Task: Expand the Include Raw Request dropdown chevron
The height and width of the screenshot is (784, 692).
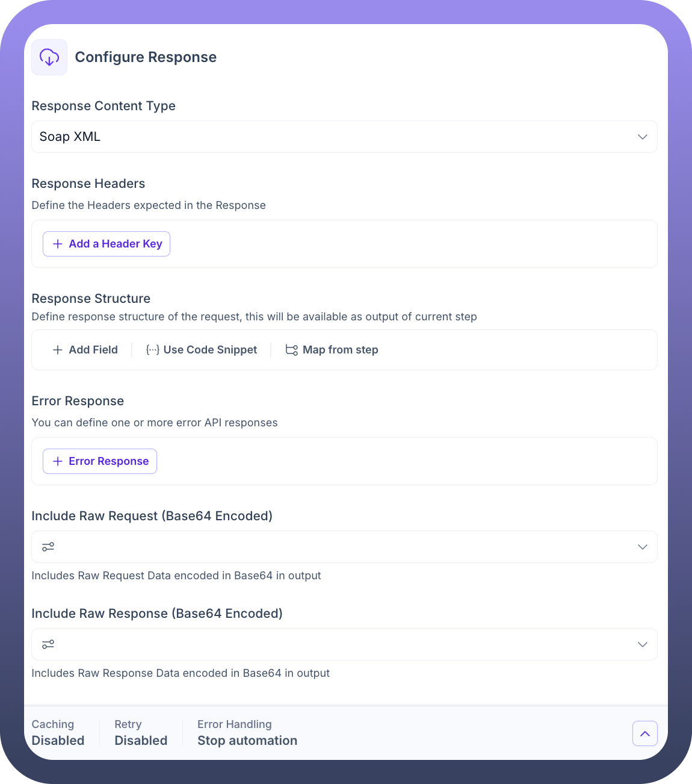Action: [x=642, y=547]
